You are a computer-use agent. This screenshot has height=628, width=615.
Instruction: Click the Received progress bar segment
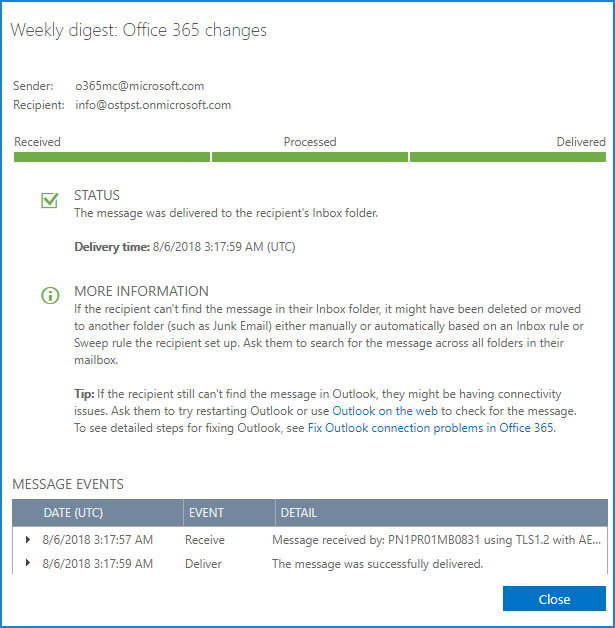112,157
